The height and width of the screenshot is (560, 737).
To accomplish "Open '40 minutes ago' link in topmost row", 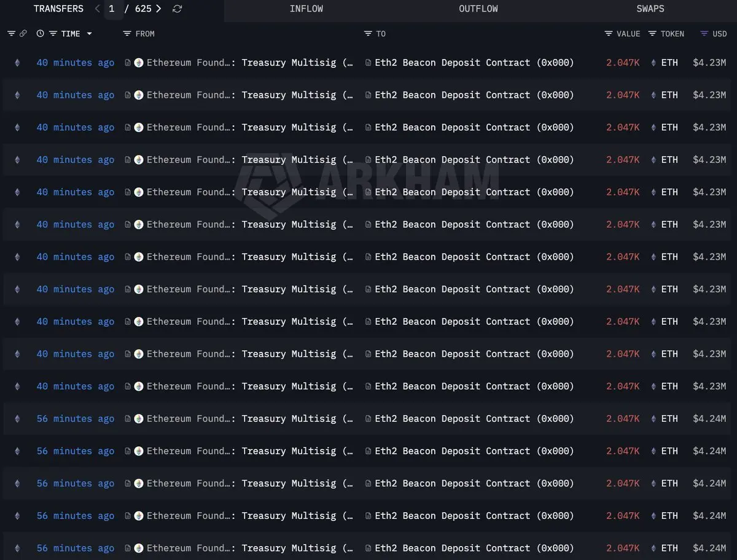I will click(76, 63).
